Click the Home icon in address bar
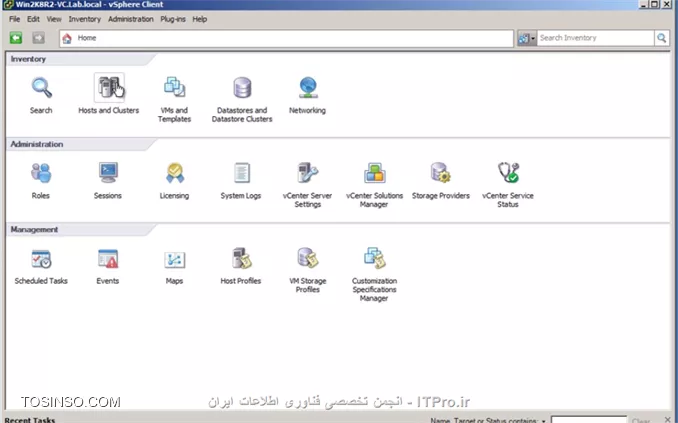 coord(67,38)
